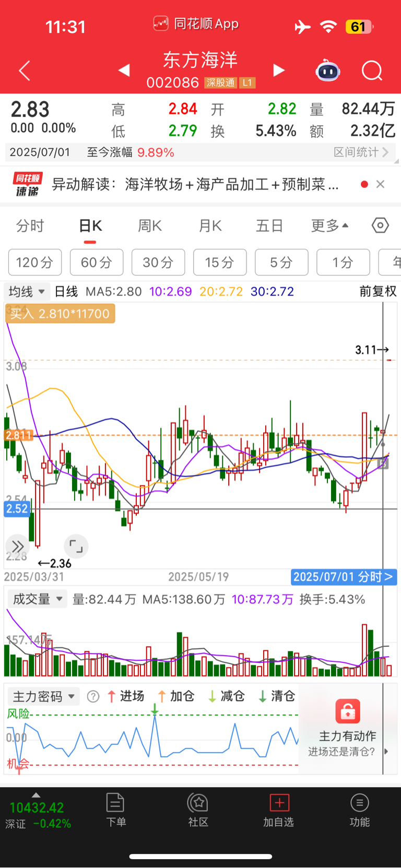The height and width of the screenshot is (868, 401).
Task: Select the 15分 period button
Action: 220,262
